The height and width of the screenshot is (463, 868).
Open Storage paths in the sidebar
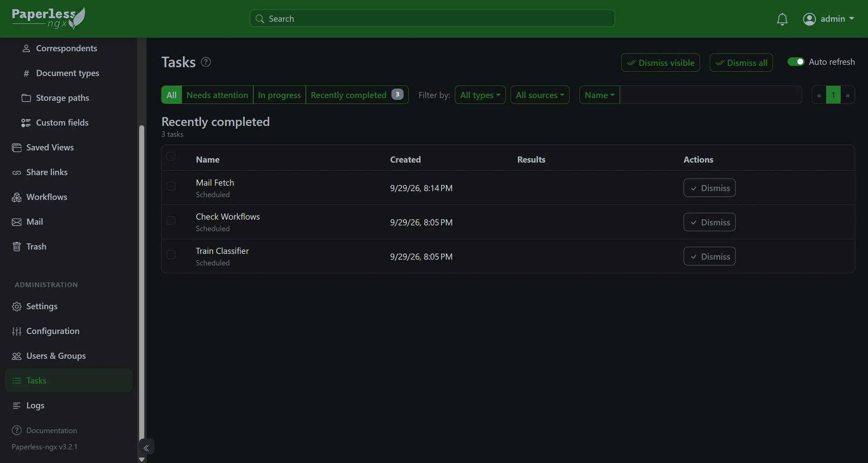pyautogui.click(x=62, y=98)
